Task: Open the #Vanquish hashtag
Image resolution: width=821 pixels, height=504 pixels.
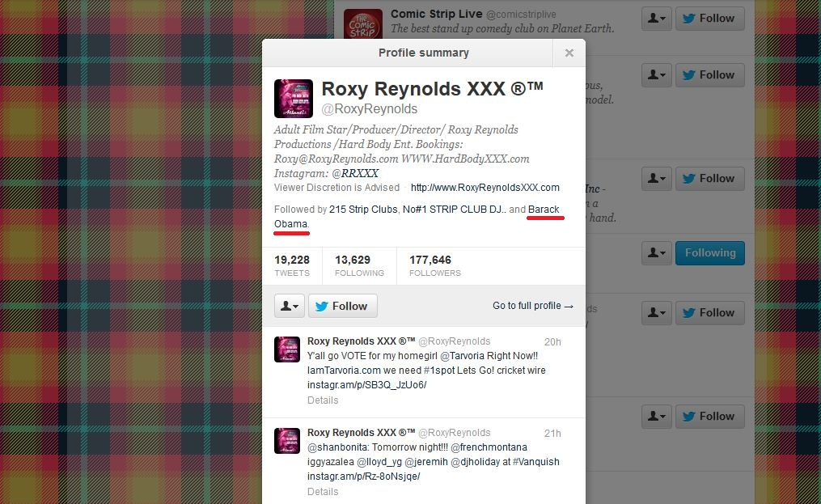Action: point(536,462)
